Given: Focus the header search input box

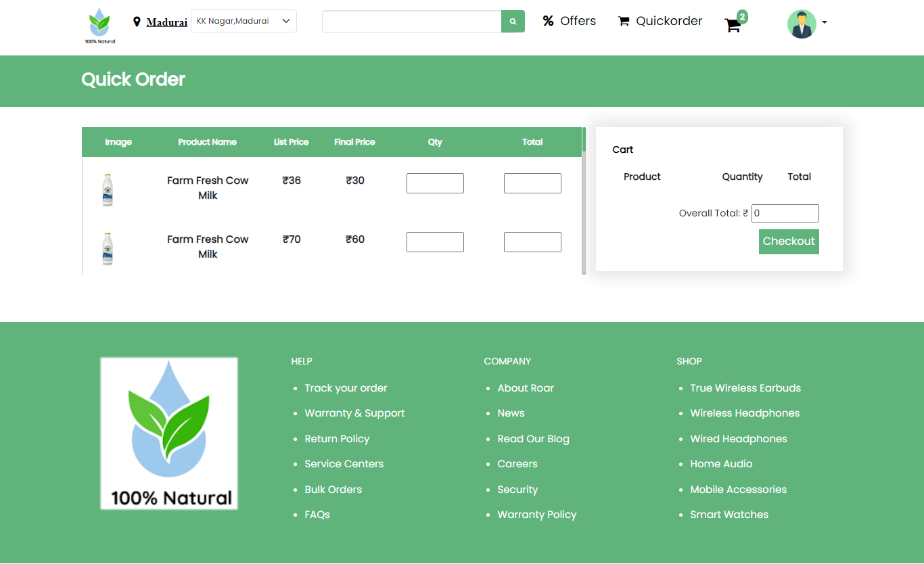Looking at the screenshot, I should coord(411,22).
